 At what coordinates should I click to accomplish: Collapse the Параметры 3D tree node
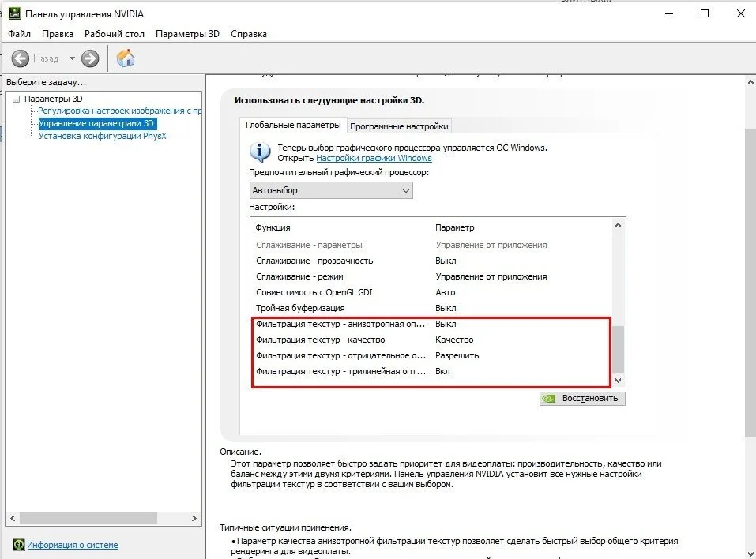pos(16,99)
